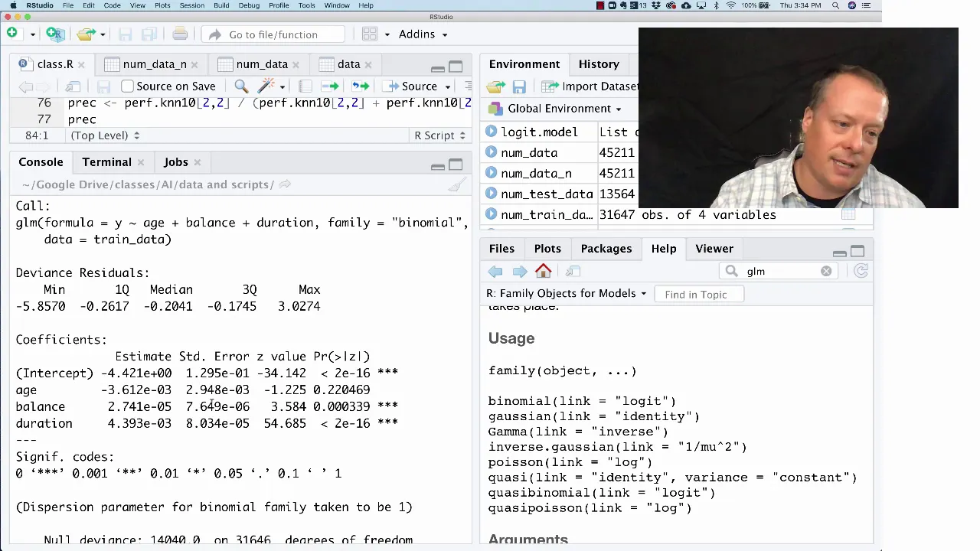Maximize the console pane

click(456, 165)
